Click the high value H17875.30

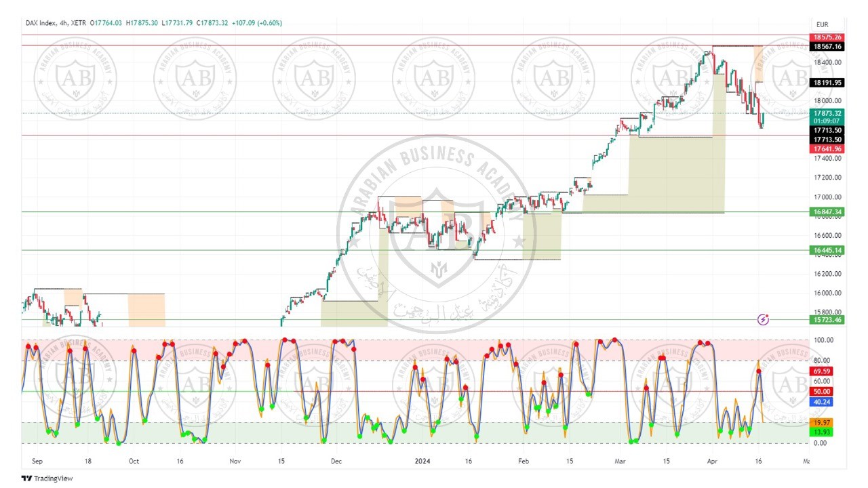tap(142, 23)
